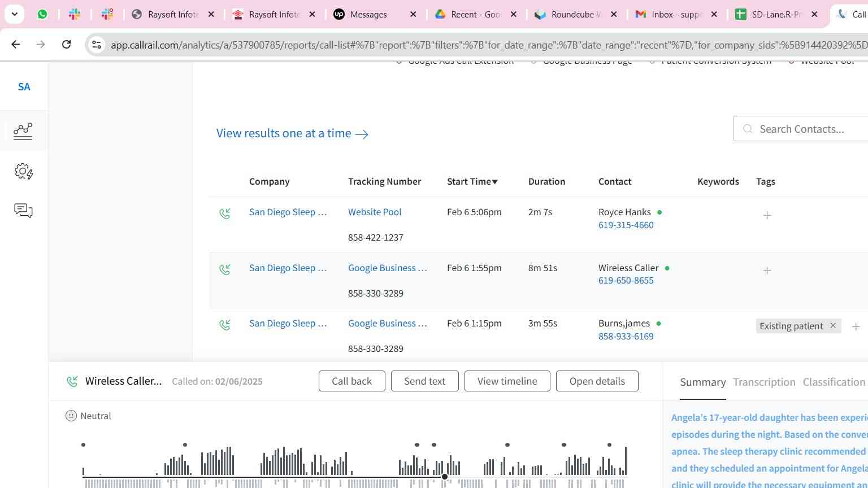Open the Recent Google Drive tab
This screenshot has height=488, width=868.
(476, 14)
